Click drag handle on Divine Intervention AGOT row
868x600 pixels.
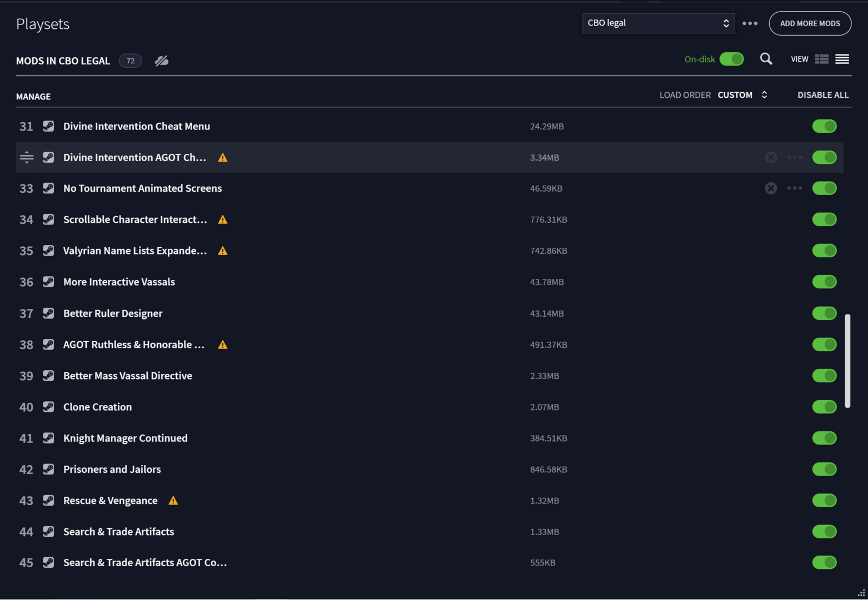coord(27,157)
